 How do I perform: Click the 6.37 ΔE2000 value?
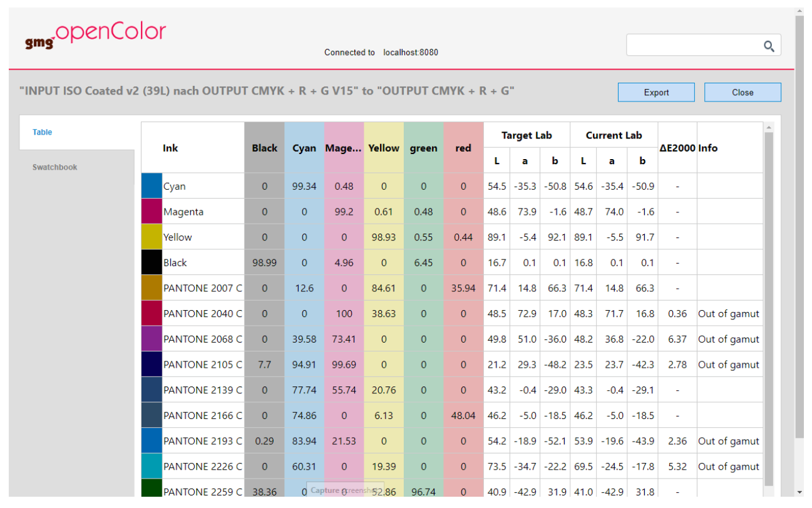pyautogui.click(x=677, y=339)
